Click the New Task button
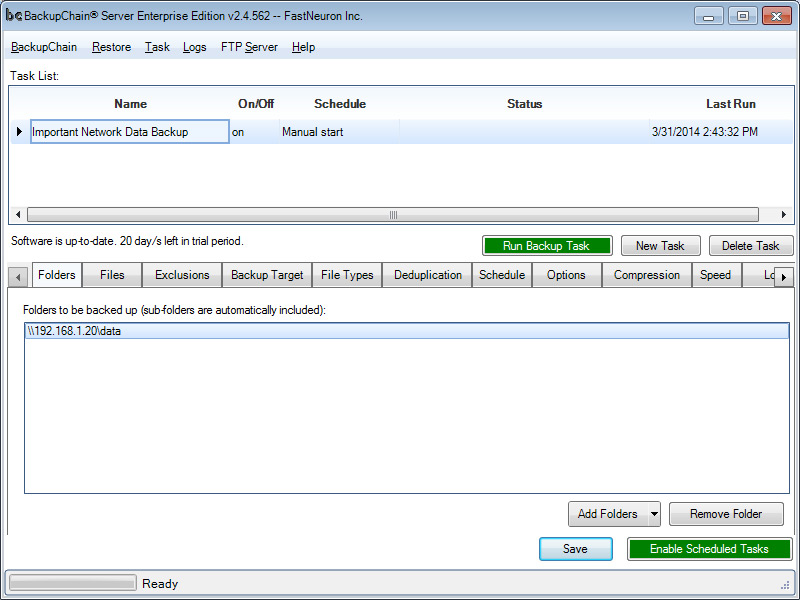This screenshot has width=800, height=600. pyautogui.click(x=660, y=246)
